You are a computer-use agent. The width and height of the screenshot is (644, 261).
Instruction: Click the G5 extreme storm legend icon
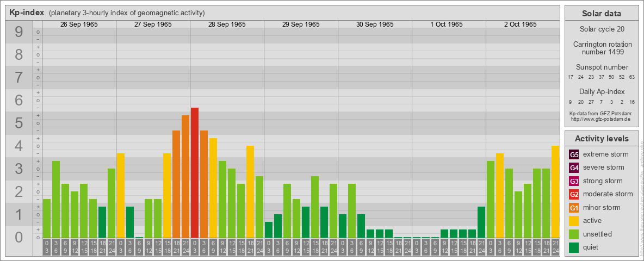pos(574,154)
